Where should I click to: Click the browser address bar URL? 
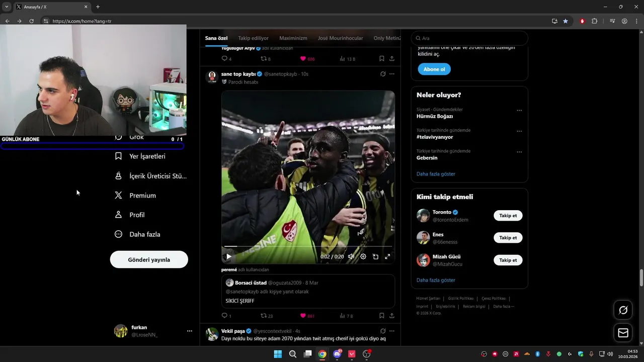[82, 21]
